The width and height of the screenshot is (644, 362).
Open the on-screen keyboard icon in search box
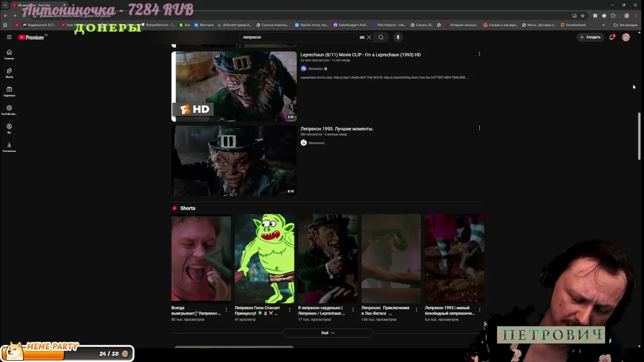362,37
